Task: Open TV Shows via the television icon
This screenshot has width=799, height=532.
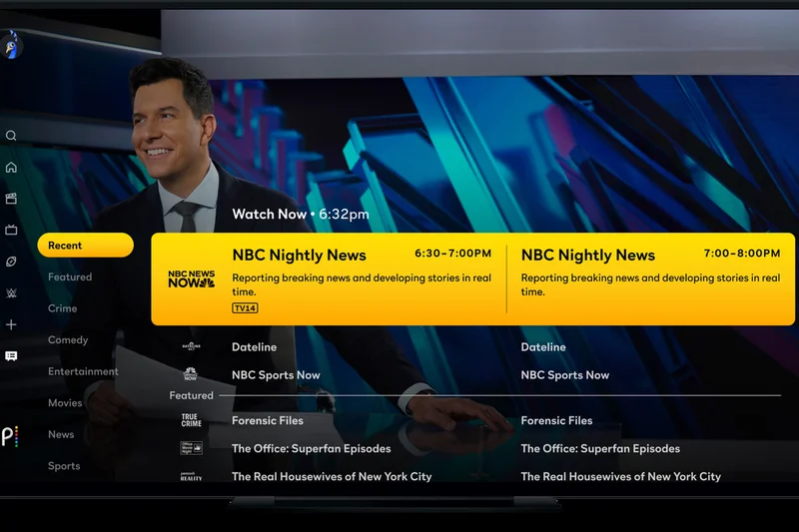Action: 11,230
